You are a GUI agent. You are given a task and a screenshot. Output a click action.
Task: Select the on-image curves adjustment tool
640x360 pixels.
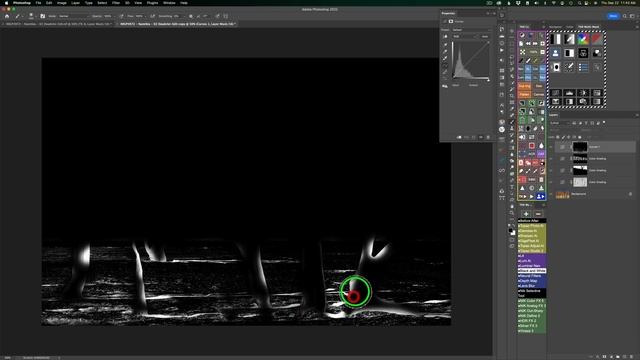pos(445,37)
